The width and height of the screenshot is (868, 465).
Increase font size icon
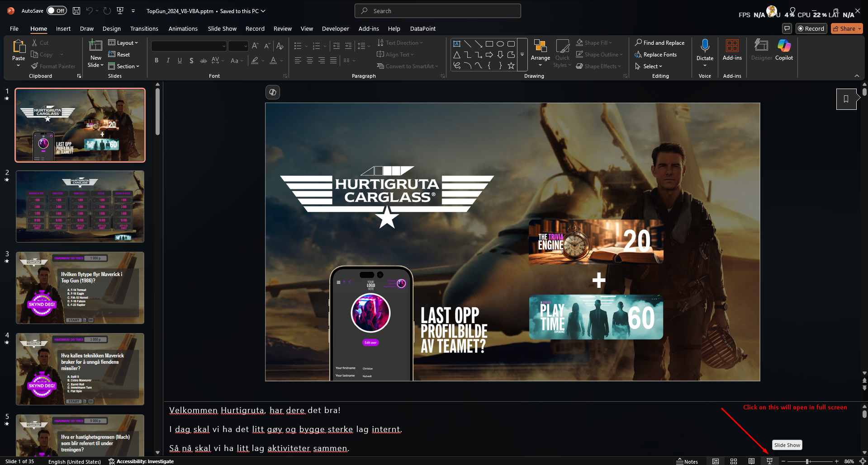pyautogui.click(x=255, y=46)
